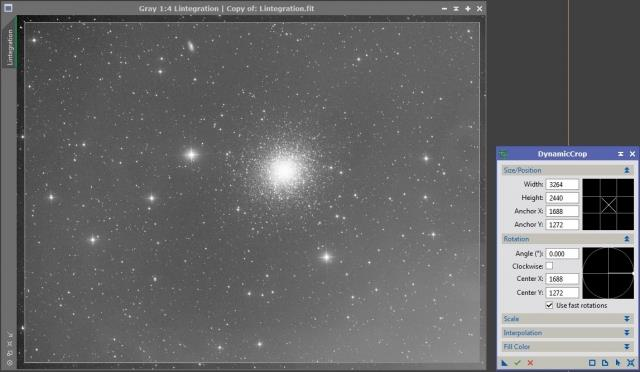This screenshot has width=640, height=372.
Task: Shade the Lintegration image window
Action: click(x=456, y=8)
